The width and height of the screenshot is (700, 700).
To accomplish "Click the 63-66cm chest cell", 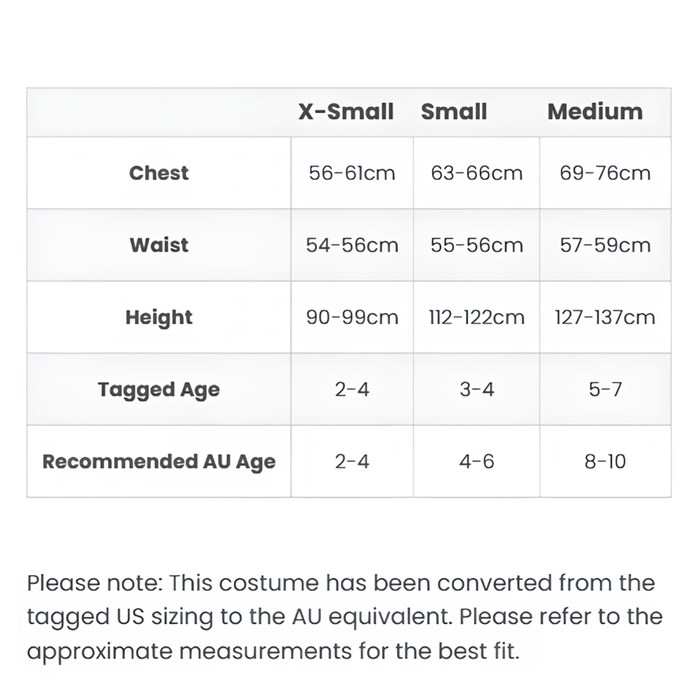I will pyautogui.click(x=477, y=173).
